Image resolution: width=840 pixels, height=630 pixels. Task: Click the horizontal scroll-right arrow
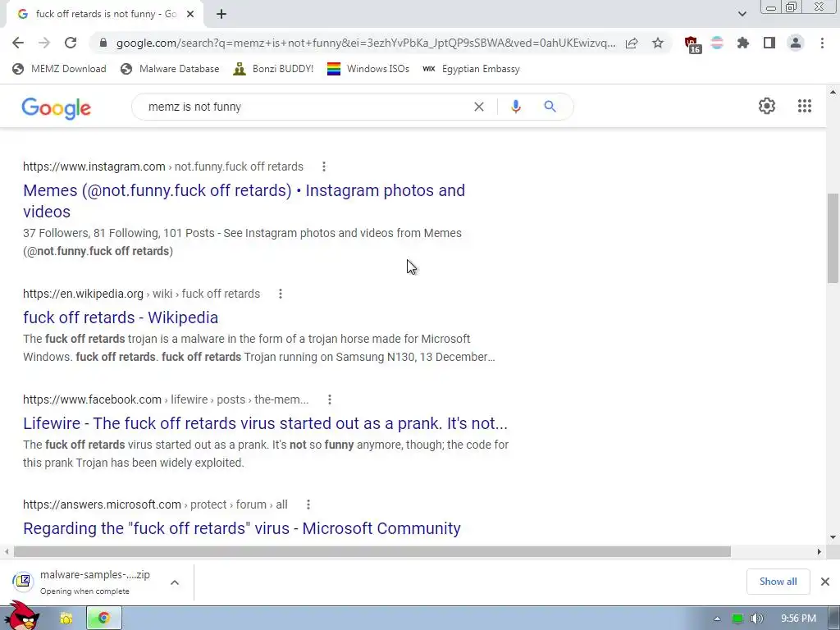click(x=819, y=551)
